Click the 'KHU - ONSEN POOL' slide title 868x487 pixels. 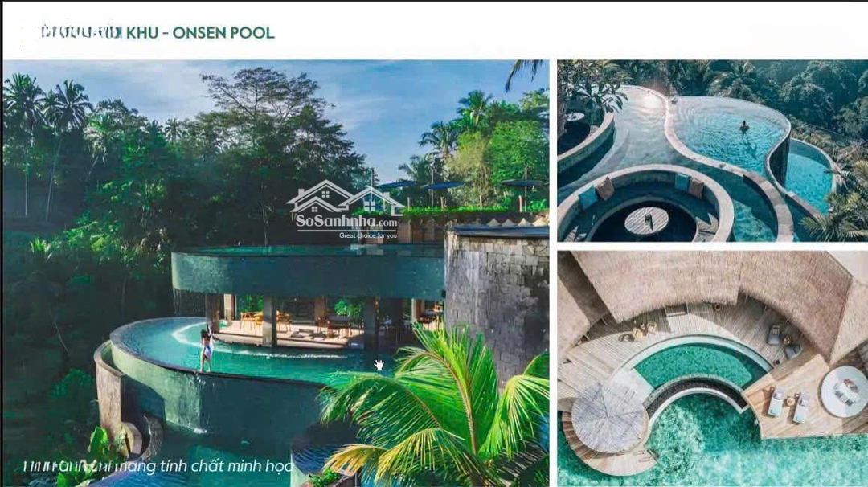(200, 33)
